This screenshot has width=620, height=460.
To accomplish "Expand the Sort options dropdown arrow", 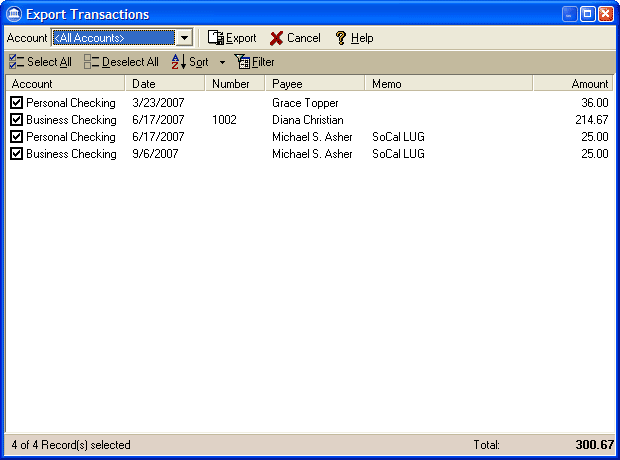I will [x=222, y=63].
